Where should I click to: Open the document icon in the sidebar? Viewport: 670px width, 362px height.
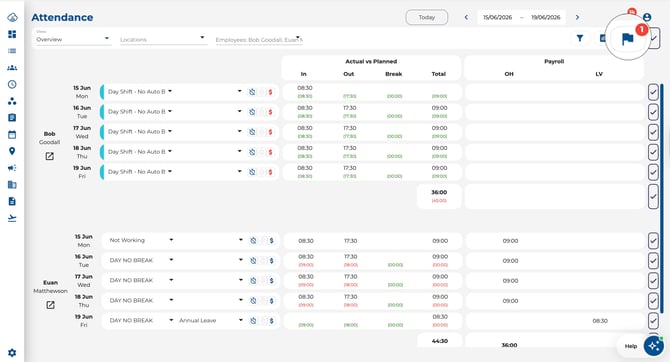(x=12, y=201)
